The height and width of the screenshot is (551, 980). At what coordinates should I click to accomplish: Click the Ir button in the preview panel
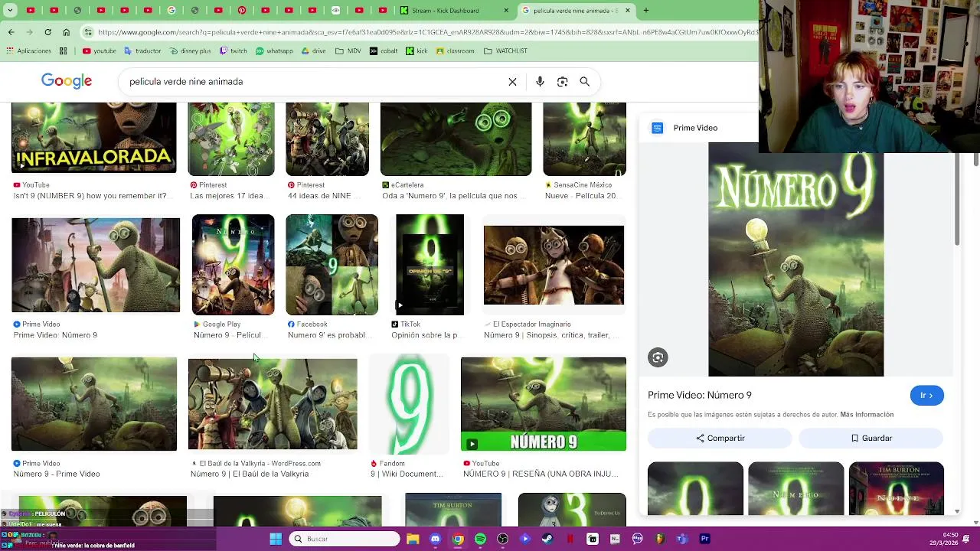(927, 396)
